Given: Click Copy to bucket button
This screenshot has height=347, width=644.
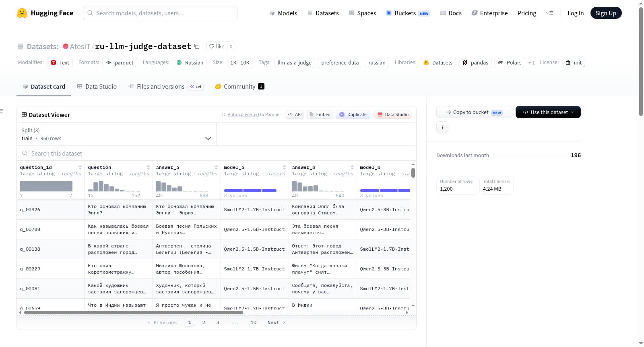Looking at the screenshot, I should click(x=474, y=112).
